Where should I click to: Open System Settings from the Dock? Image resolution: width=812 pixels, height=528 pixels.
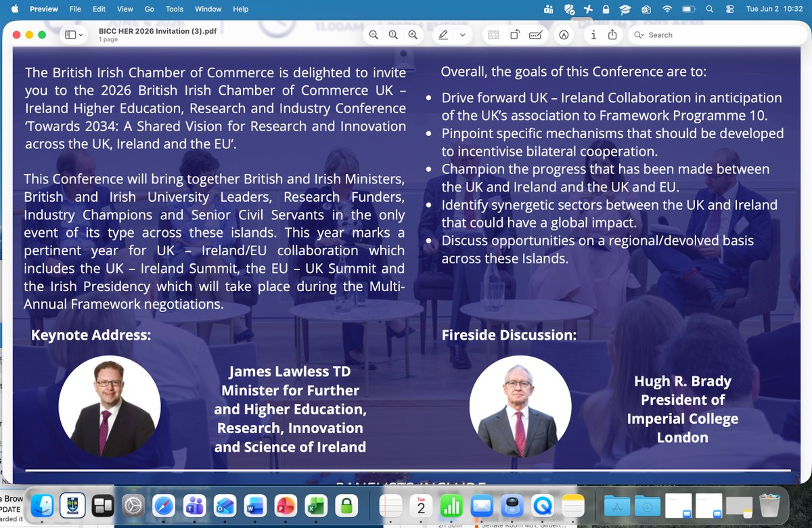click(133, 506)
